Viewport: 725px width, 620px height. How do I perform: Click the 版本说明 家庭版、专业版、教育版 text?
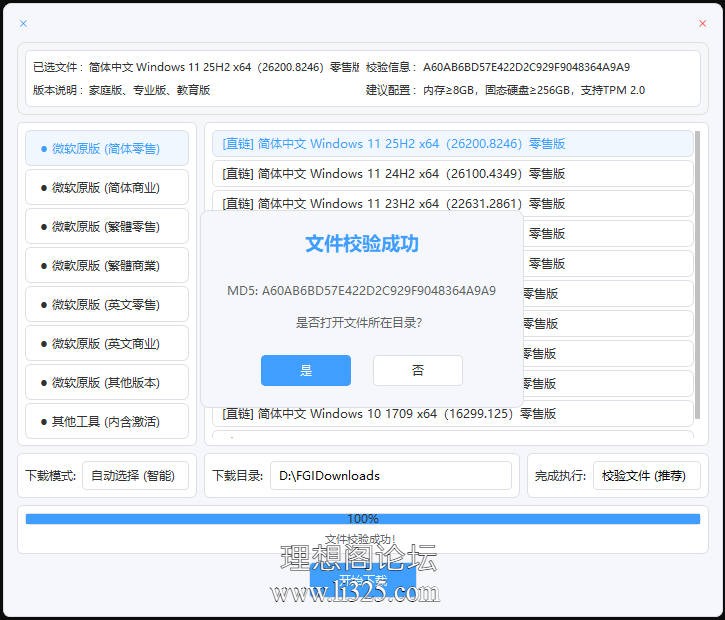coord(149,90)
